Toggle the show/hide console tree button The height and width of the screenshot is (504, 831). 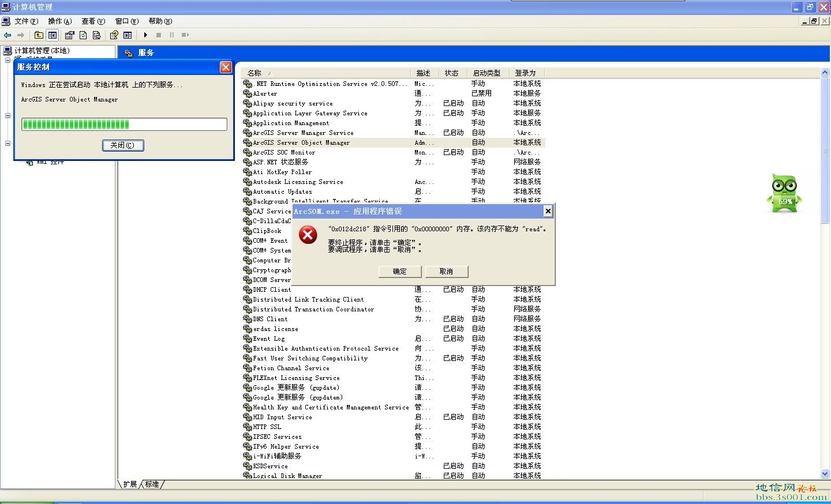53,35
